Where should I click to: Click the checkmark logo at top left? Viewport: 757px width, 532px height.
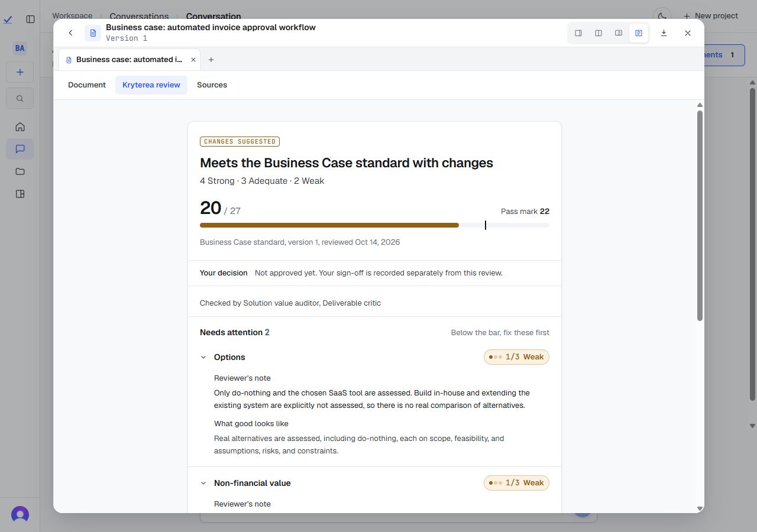pos(8,19)
